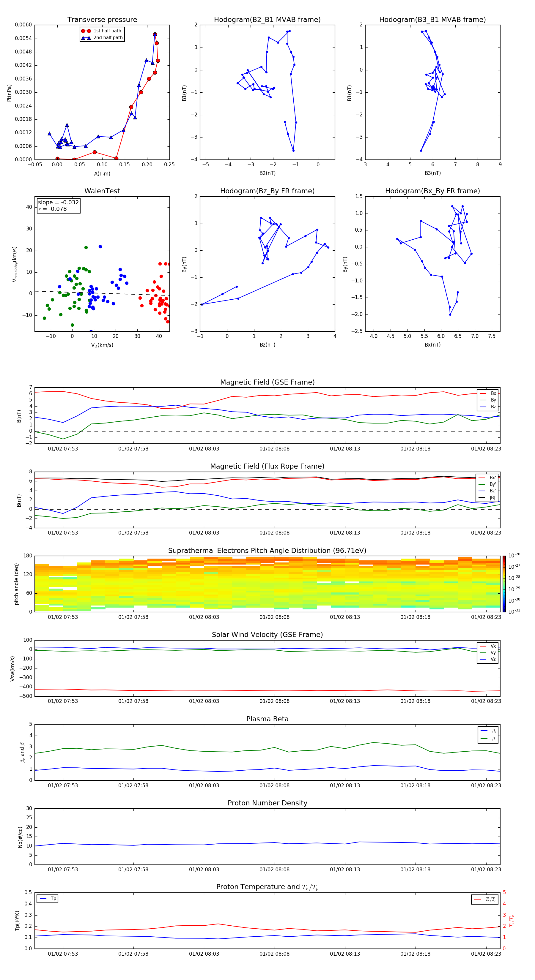
Task: Select the Suprathermal Electrons Pitch Angle Distribution title
Action: (267, 551)
